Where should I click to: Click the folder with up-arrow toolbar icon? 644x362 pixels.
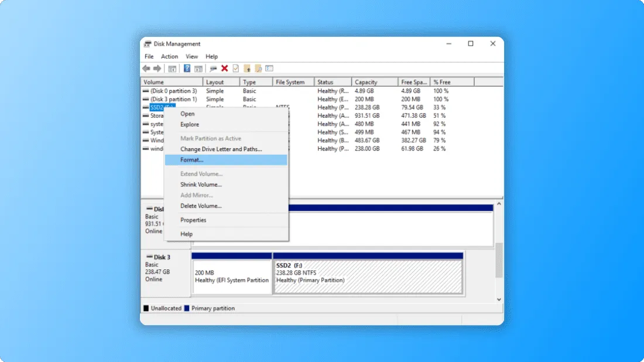pos(247,68)
